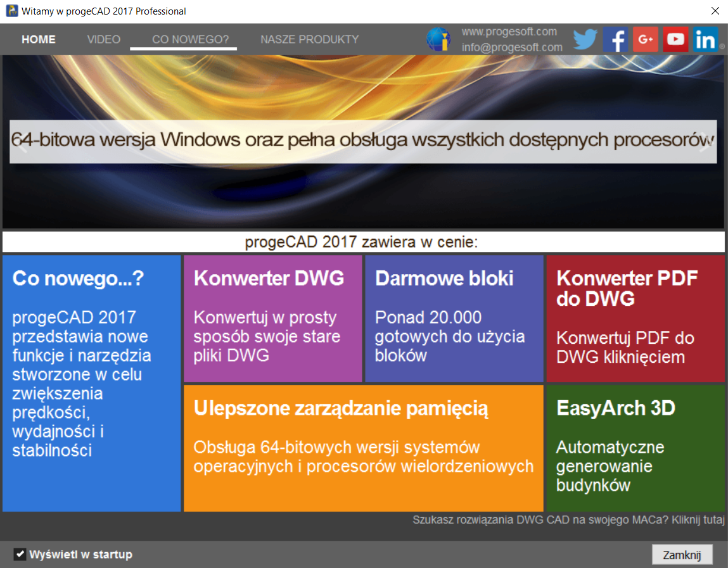Screen dimensions: 728x568
Task: Uncheck the Wyświetl w startup checkbox
Action: point(20,555)
